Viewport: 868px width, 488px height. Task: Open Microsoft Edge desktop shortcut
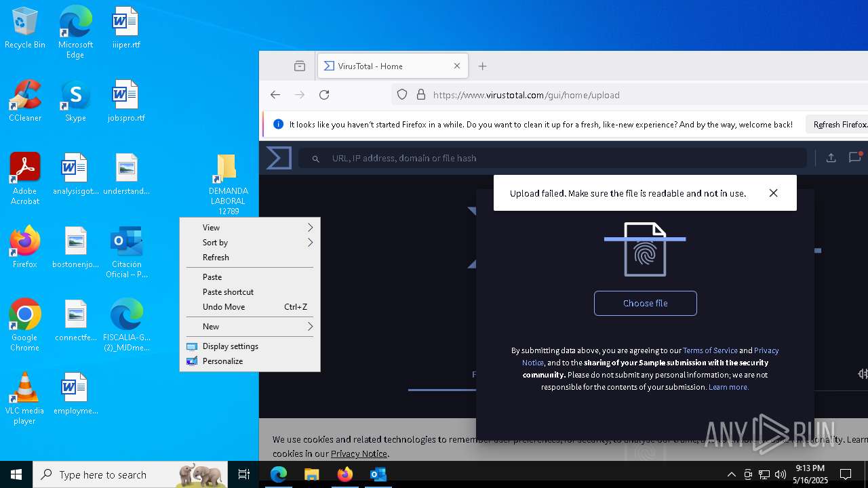[75, 33]
